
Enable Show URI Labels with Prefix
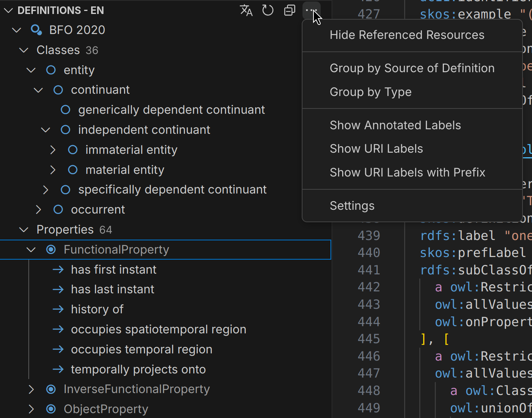tap(408, 172)
